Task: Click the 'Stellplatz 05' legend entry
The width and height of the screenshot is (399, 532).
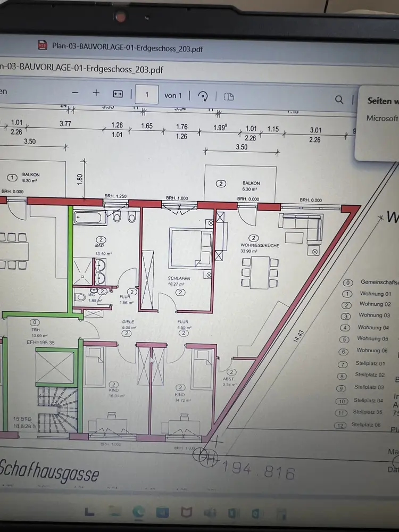Action: (368, 412)
